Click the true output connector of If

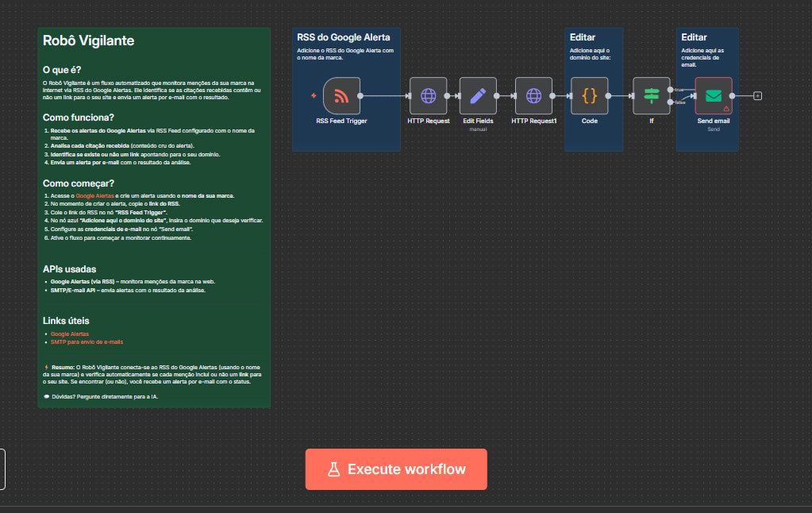click(671, 90)
